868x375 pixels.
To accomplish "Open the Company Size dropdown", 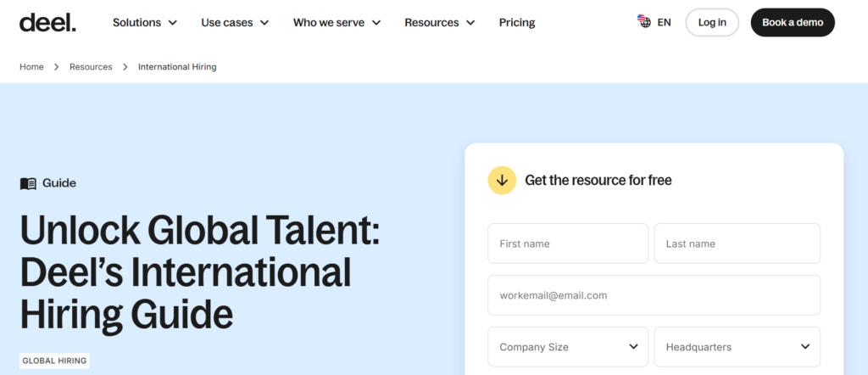I will (x=568, y=347).
